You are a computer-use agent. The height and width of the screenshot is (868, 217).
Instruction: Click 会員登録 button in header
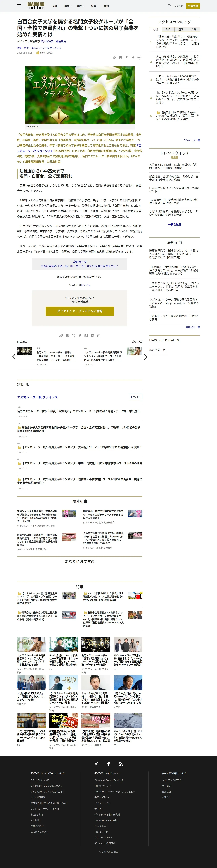click(x=193, y=6)
